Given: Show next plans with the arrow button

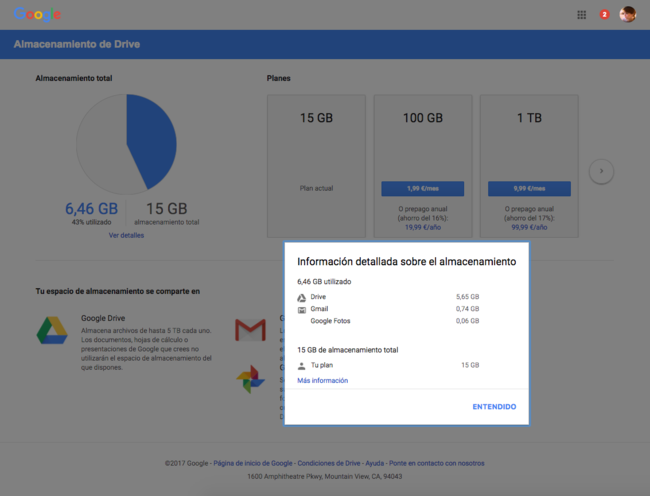Looking at the screenshot, I should (601, 171).
